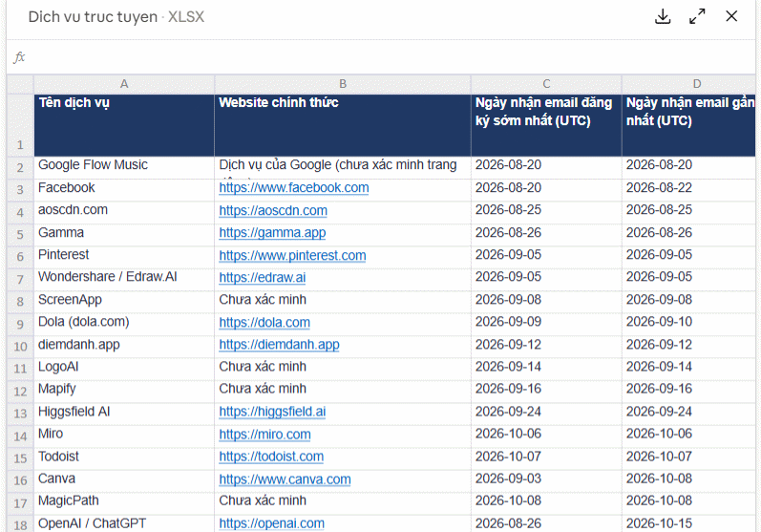
Task: Select the 'LogoAI' name cell
Action: click(x=124, y=369)
